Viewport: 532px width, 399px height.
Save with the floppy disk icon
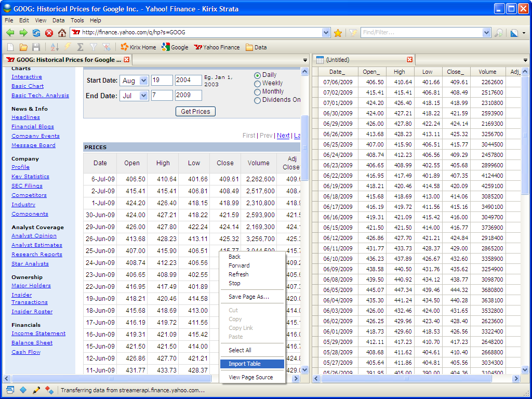click(36, 47)
